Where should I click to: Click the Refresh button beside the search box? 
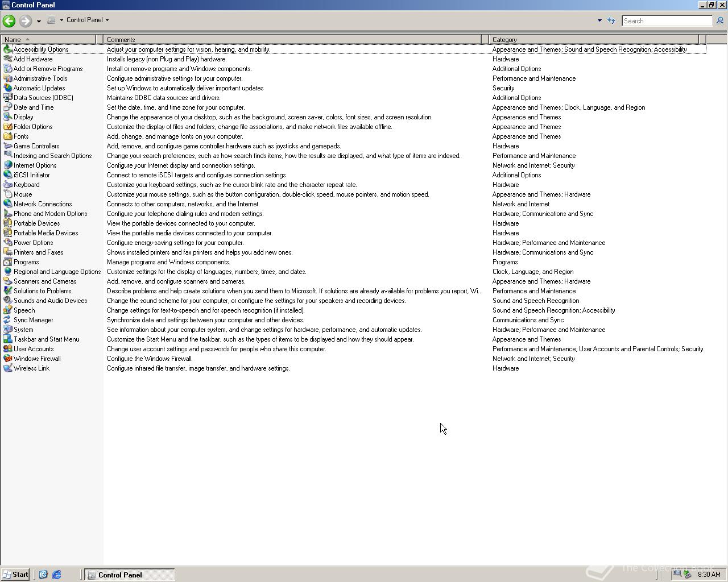pos(611,20)
